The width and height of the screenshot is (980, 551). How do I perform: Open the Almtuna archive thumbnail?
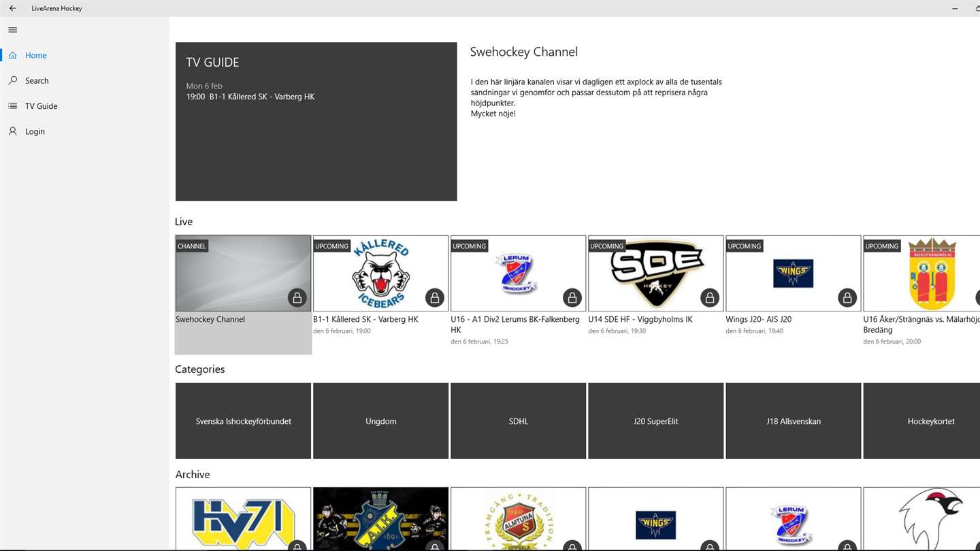518,518
